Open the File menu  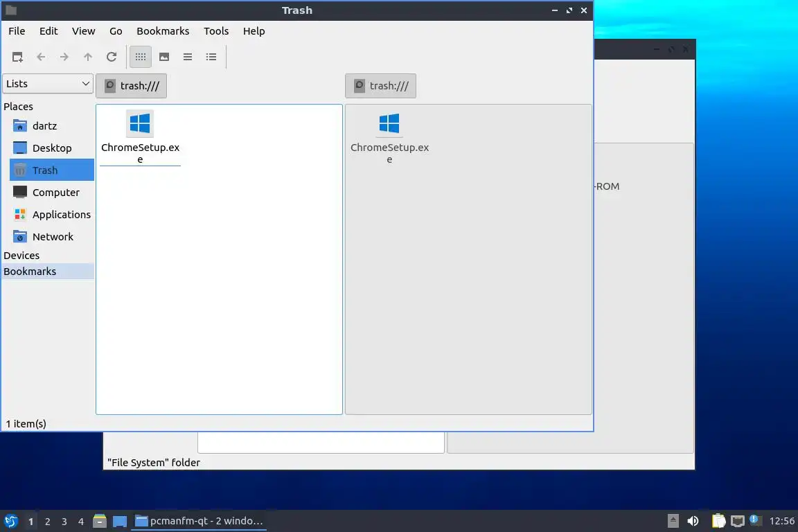pos(17,31)
